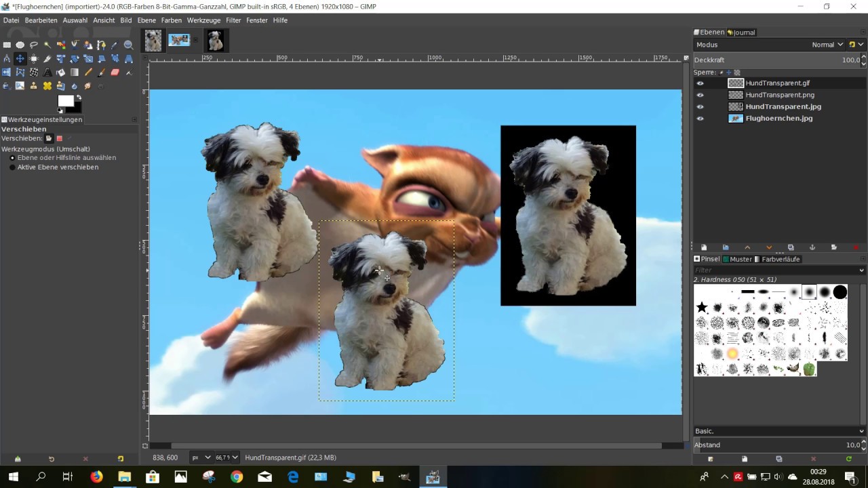Select the Text tool
The width and height of the screenshot is (868, 488).
47,73
